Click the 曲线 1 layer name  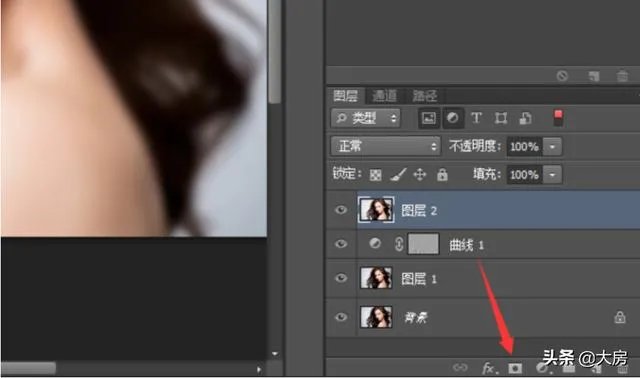pos(467,245)
